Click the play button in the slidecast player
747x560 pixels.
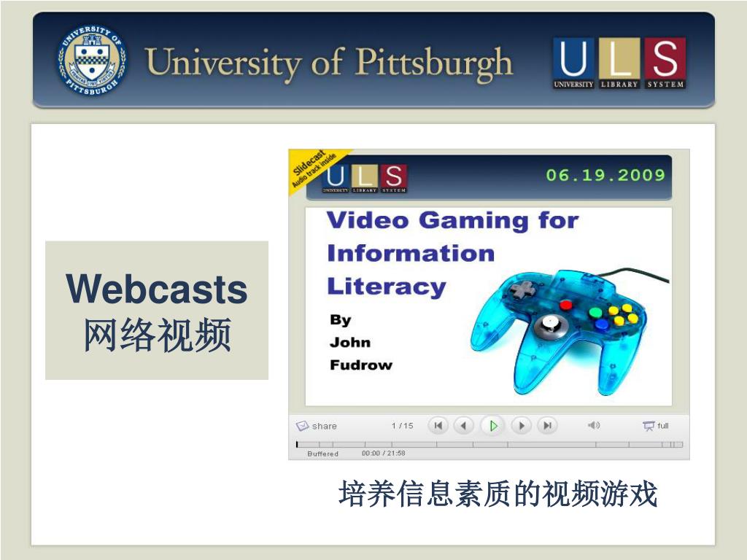(x=493, y=425)
